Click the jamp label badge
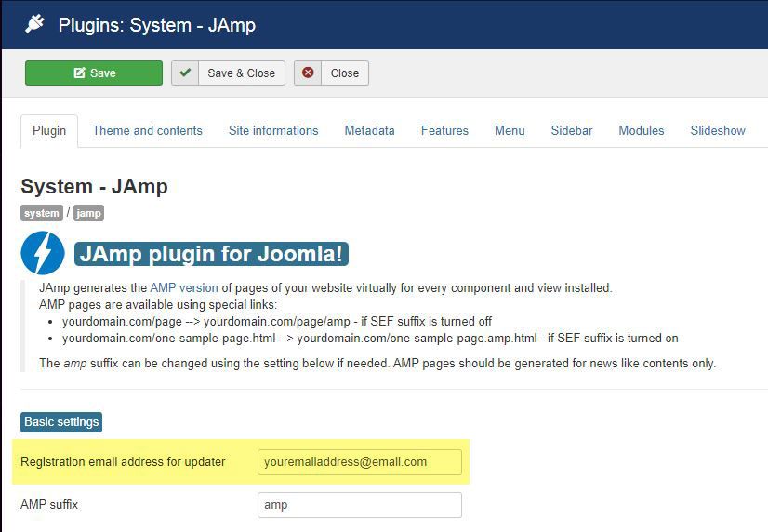 pos(88,213)
